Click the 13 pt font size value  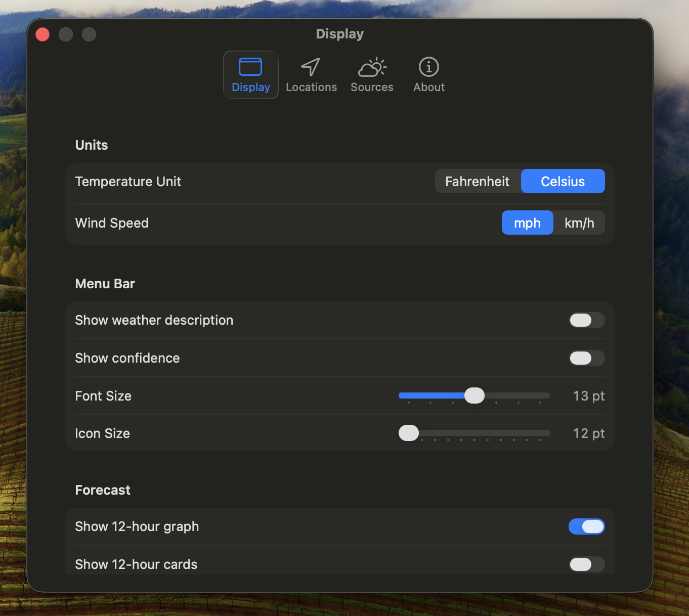(589, 396)
